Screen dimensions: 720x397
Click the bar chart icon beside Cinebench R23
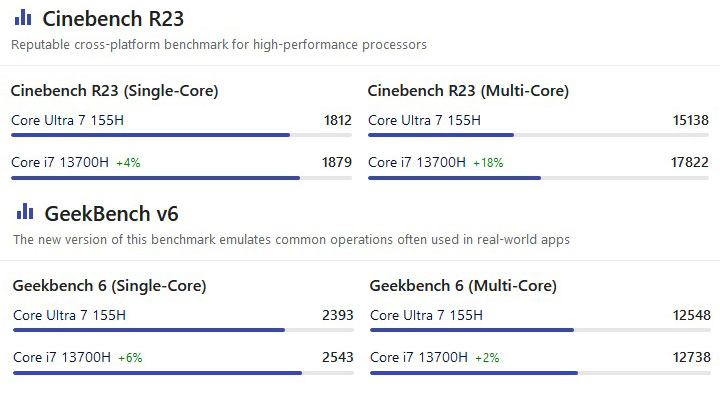pyautogui.click(x=23, y=18)
